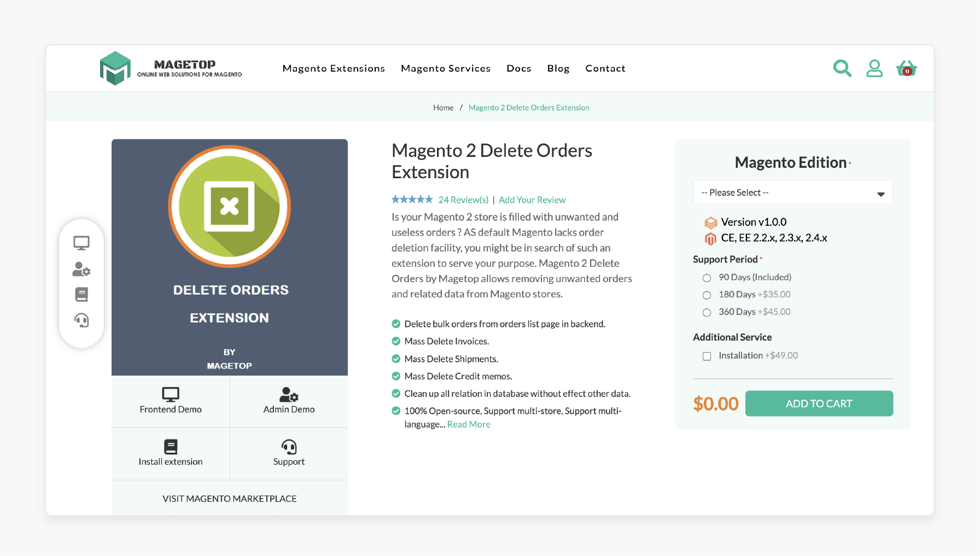Select 180 Days +$35.00 support period
Screen dimensions: 980x556
pos(707,295)
